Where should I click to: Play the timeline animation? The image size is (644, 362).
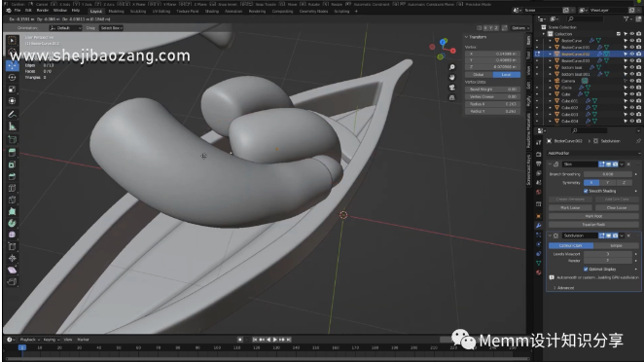[x=275, y=340]
